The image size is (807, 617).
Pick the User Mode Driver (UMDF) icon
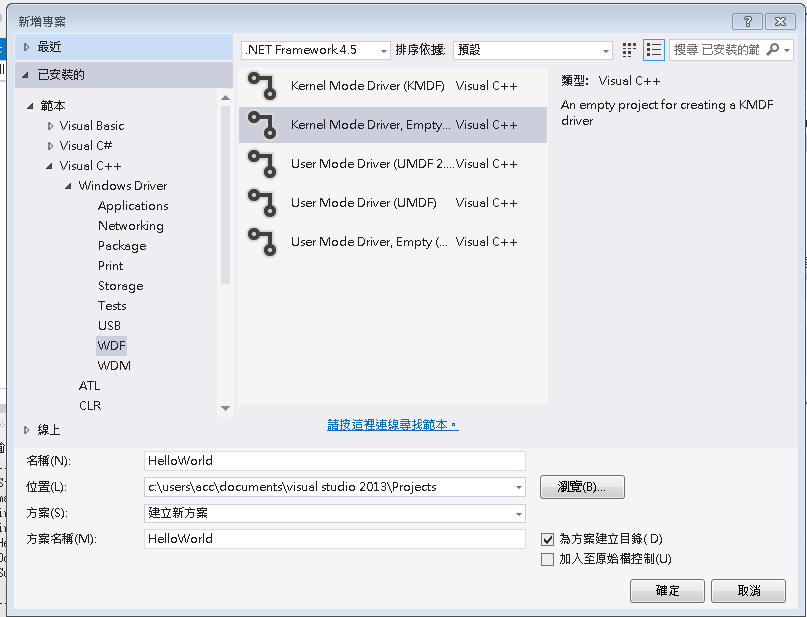(262, 203)
